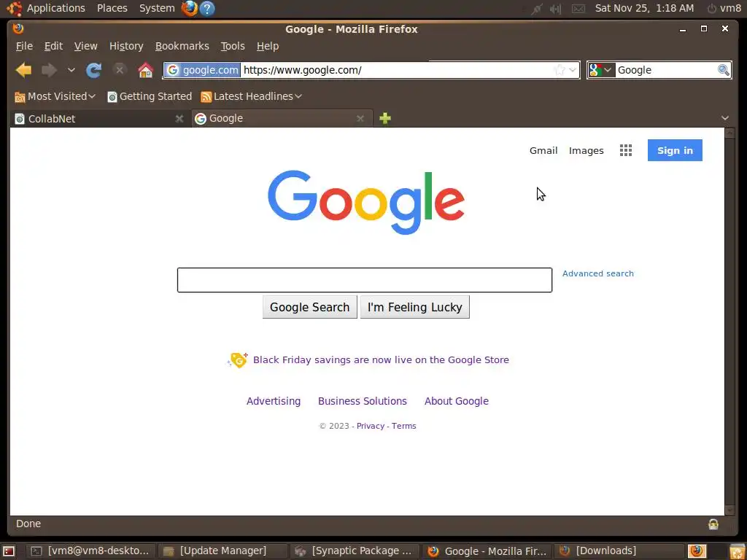Open the System menu
This screenshot has height=560, width=747.
[x=157, y=8]
